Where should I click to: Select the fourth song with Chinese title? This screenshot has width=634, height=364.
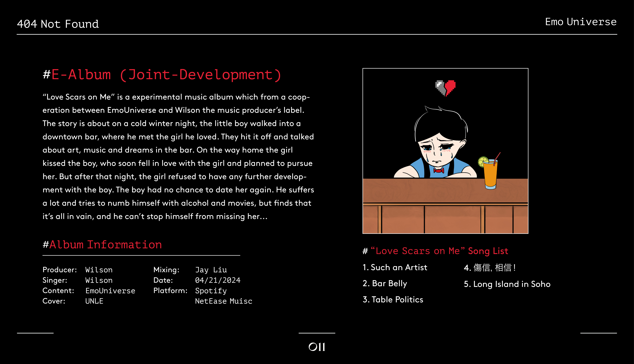point(490,268)
